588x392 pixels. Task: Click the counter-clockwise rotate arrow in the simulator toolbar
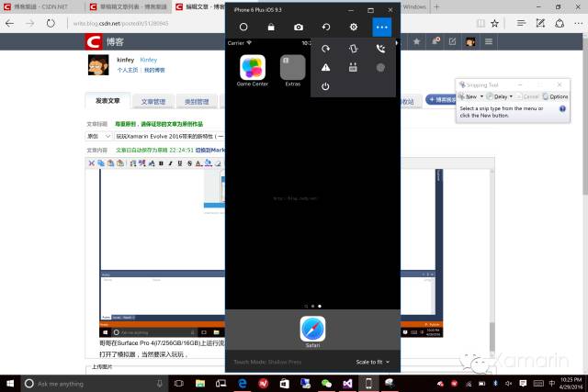click(x=326, y=27)
